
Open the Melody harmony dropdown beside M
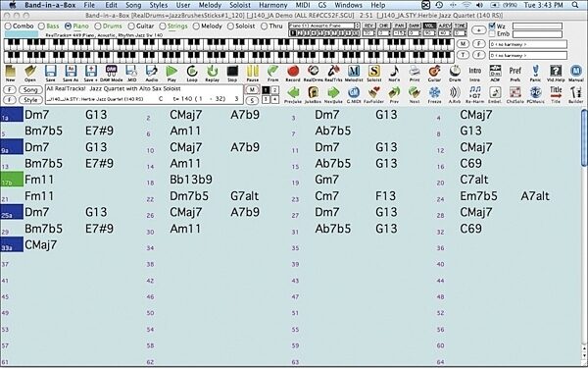coord(527,44)
